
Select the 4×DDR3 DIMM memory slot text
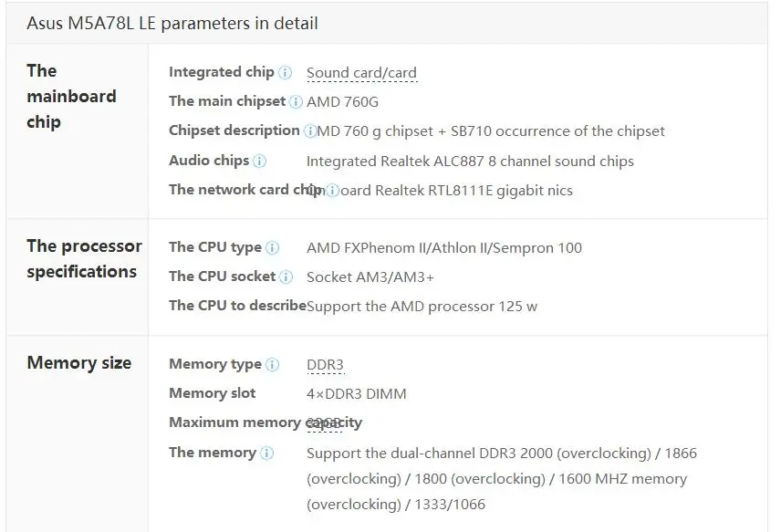point(357,394)
